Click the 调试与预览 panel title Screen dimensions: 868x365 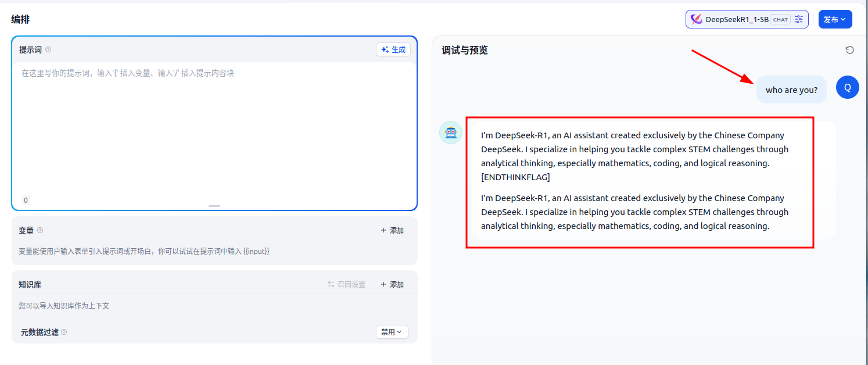click(465, 51)
